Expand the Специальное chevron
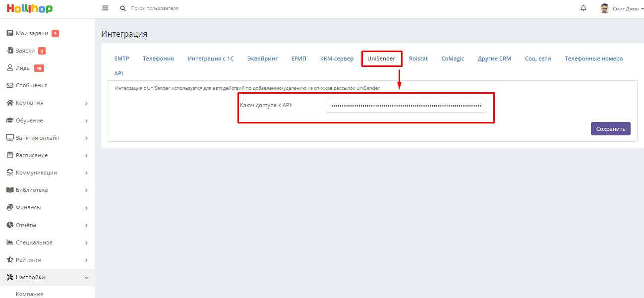644x298 pixels. point(86,243)
